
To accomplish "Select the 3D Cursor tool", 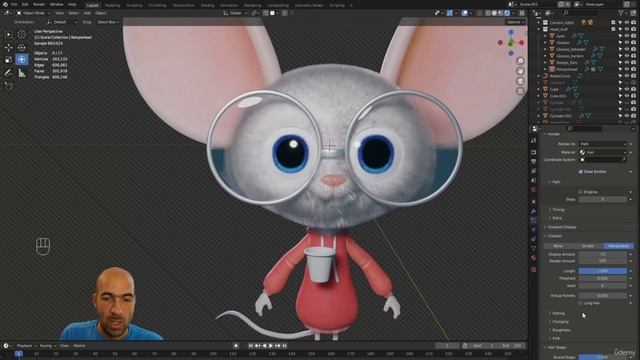I will coord(22,35).
